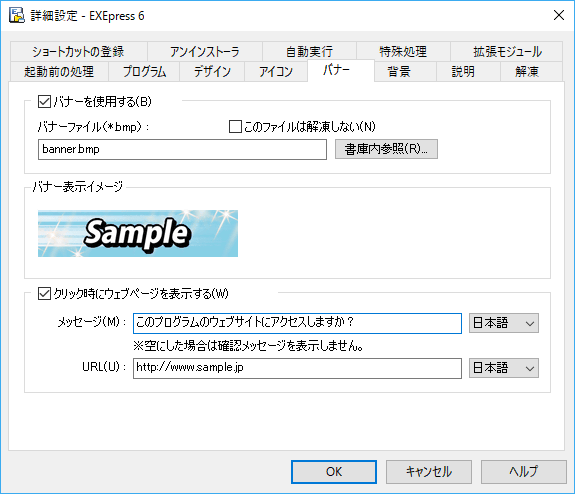This screenshot has height=494, width=575.
Task: Open the URL language dropdown
Action: [503, 368]
